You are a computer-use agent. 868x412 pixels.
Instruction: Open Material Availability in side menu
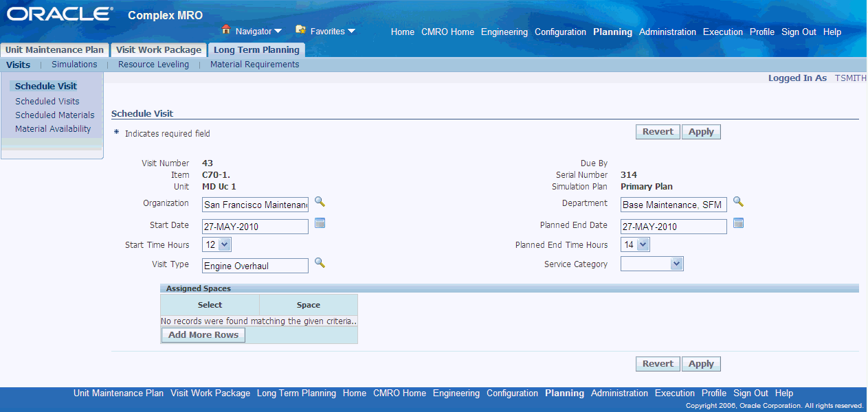tap(53, 129)
